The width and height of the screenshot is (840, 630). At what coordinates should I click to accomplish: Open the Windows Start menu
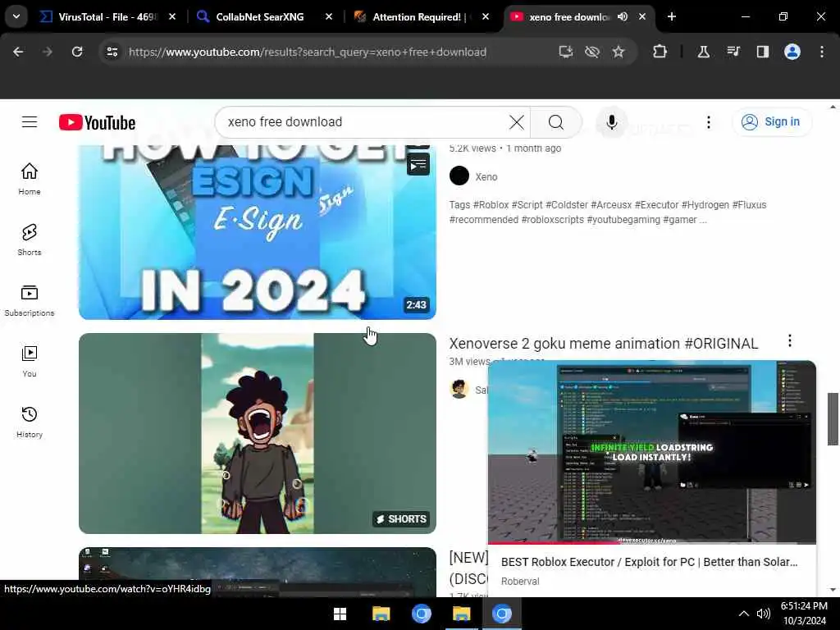pyautogui.click(x=340, y=614)
